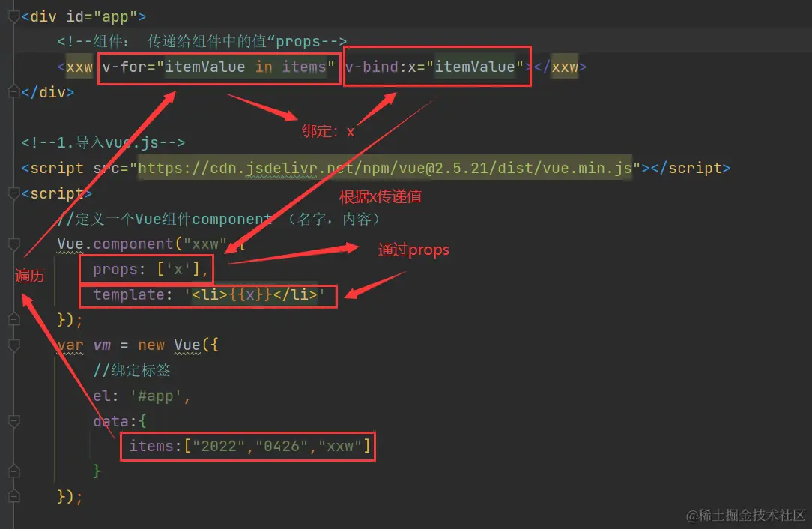The image size is (812, 529).
Task: Click the Vue.component("xxw" text
Action: coord(142,244)
